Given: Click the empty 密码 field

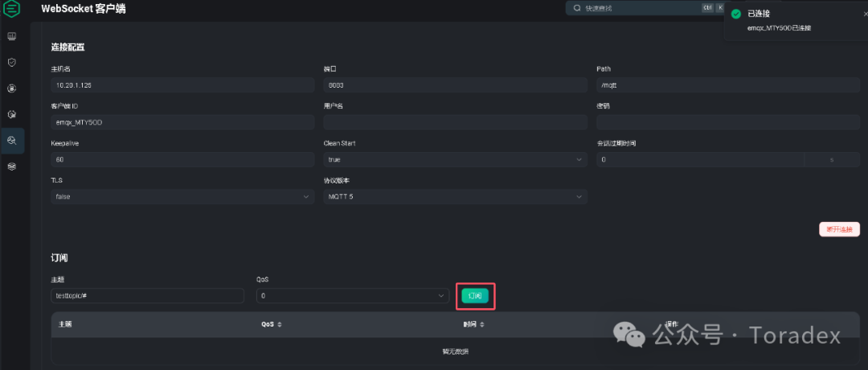Looking at the screenshot, I should [728, 122].
